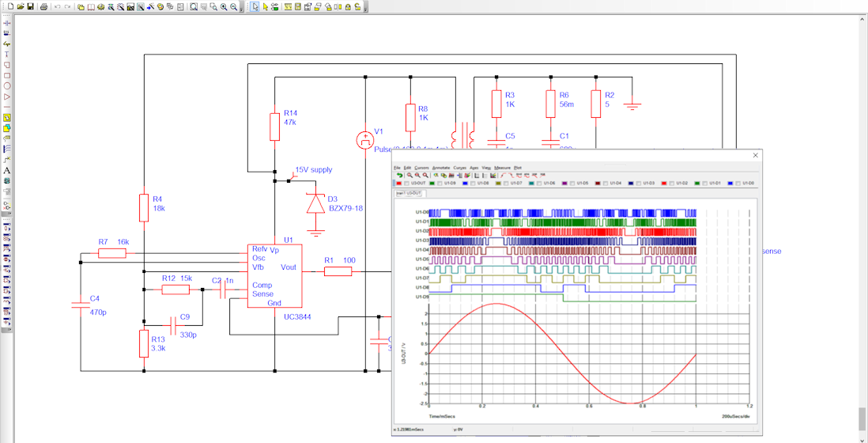Click the color palette icon in toolbar
Image resolution: width=868 pixels, height=443 pixels.
tap(160, 6)
